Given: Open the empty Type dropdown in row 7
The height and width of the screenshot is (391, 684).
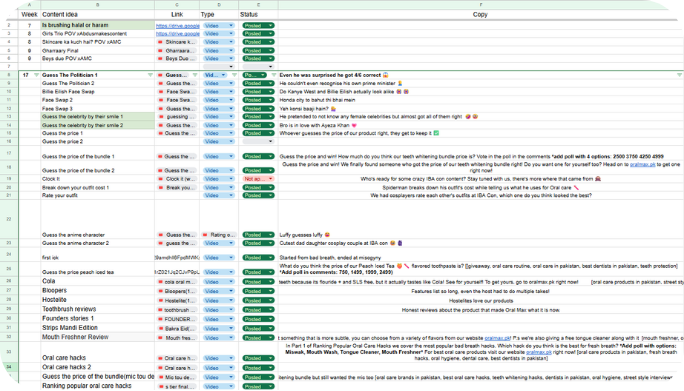Looking at the screenshot, I should tap(219, 66).
